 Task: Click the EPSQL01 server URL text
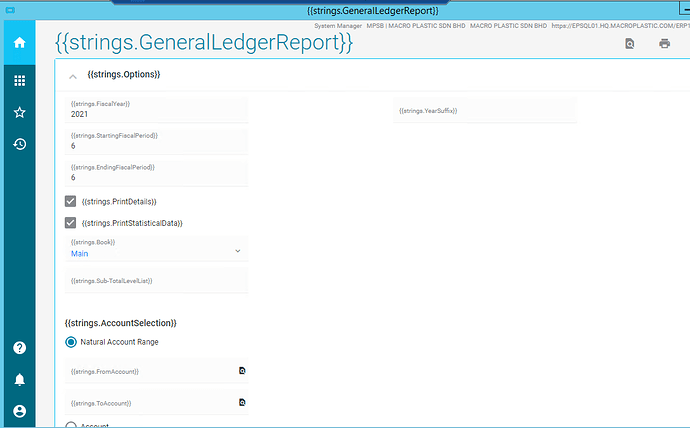620,26
